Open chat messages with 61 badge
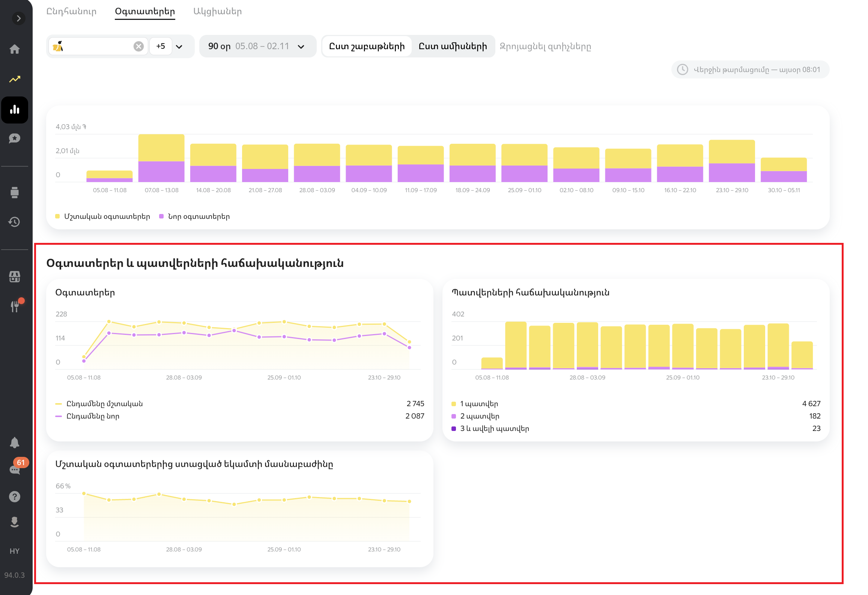This screenshot has width=868, height=595. tap(15, 469)
